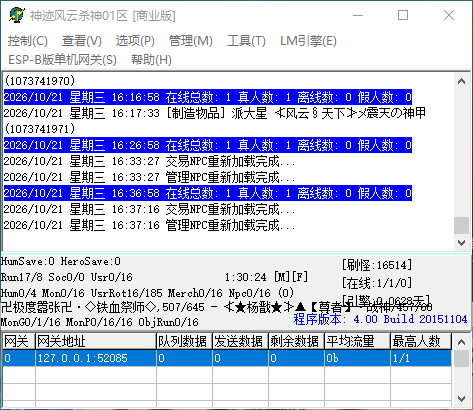Open the ESP-B版单机网关(S) menu
Image resolution: width=473 pixels, height=410 pixels.
(62, 60)
